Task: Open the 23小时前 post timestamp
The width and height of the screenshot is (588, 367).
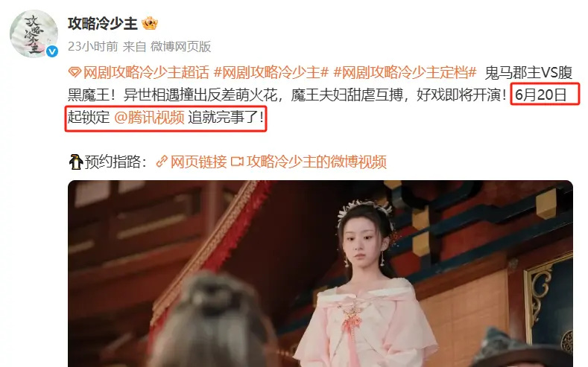Action: coord(93,46)
